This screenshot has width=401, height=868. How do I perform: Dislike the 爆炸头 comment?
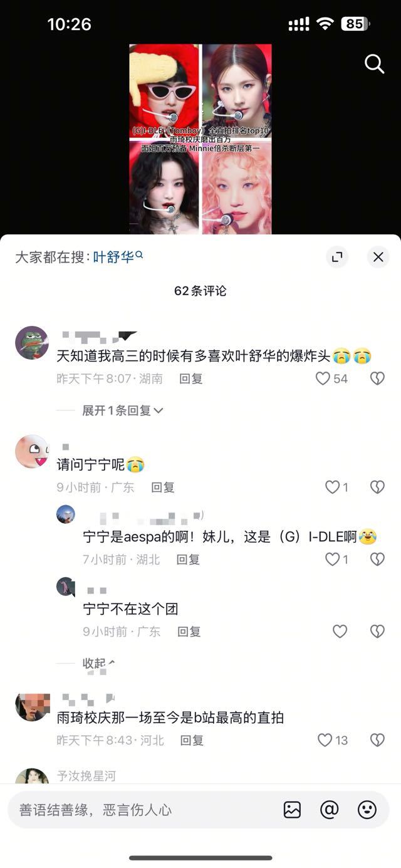tap(377, 379)
